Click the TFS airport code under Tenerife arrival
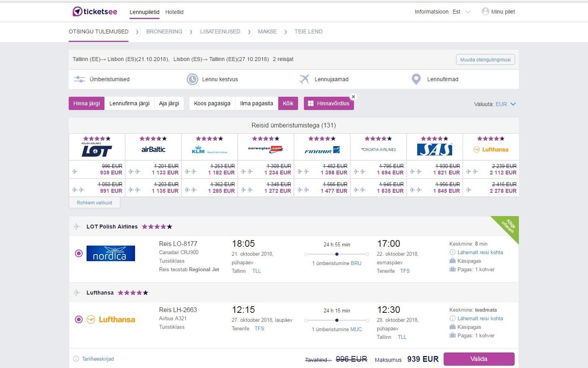The width and height of the screenshot is (588, 368). (405, 271)
